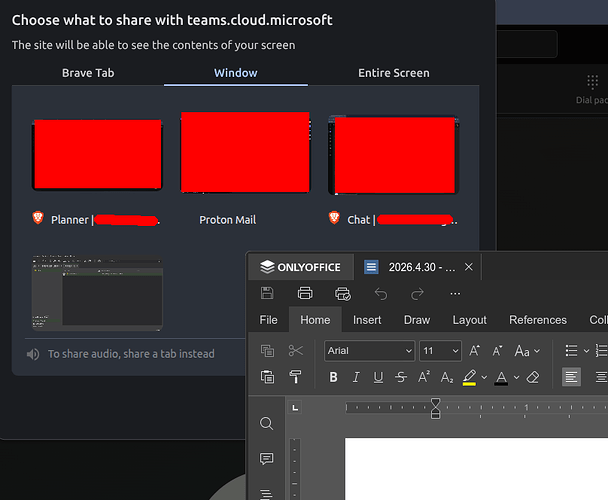Select the Align left button

[x=571, y=377]
